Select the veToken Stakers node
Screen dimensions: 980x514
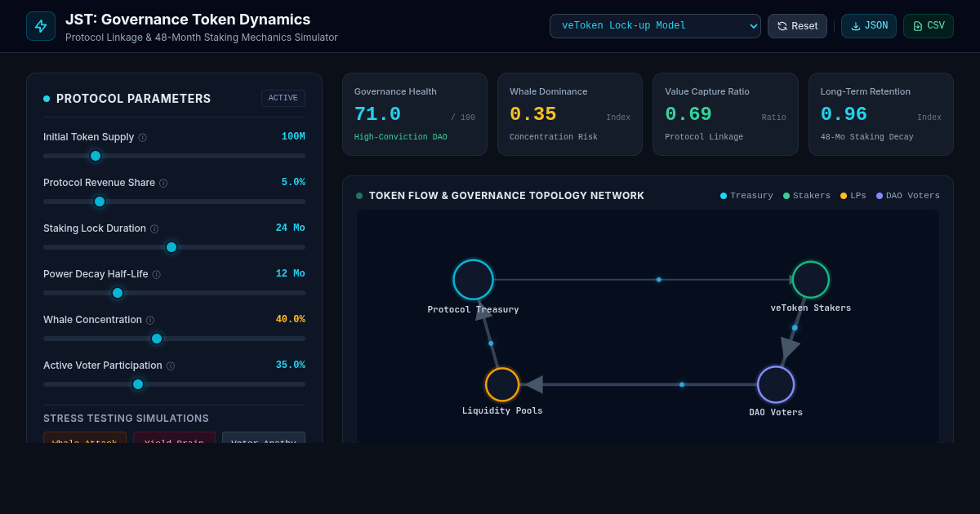pyautogui.click(x=811, y=280)
